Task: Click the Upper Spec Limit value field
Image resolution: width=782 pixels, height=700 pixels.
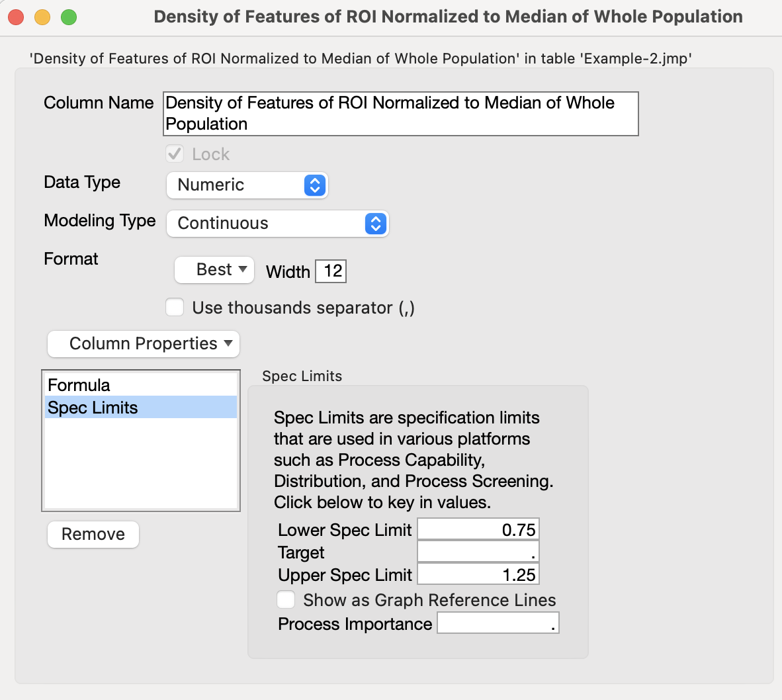Action: (478, 574)
